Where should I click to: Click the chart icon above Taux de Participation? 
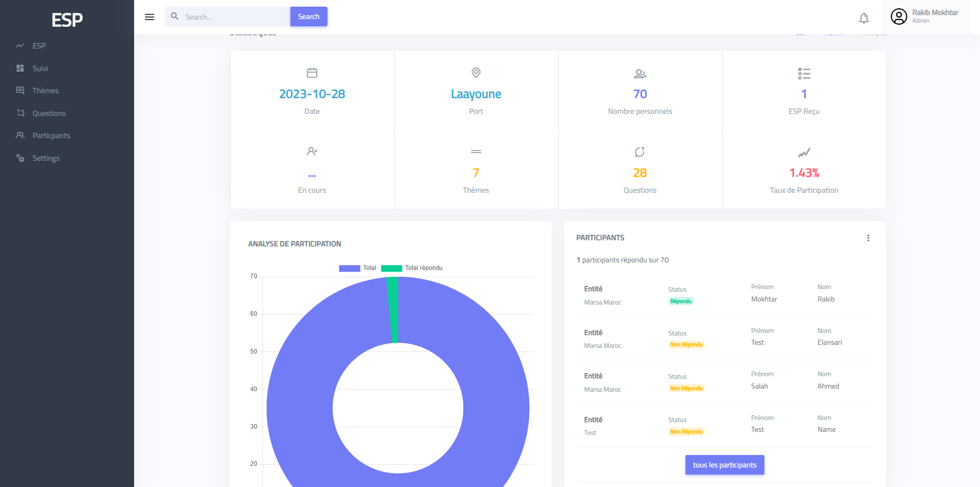pyautogui.click(x=804, y=153)
